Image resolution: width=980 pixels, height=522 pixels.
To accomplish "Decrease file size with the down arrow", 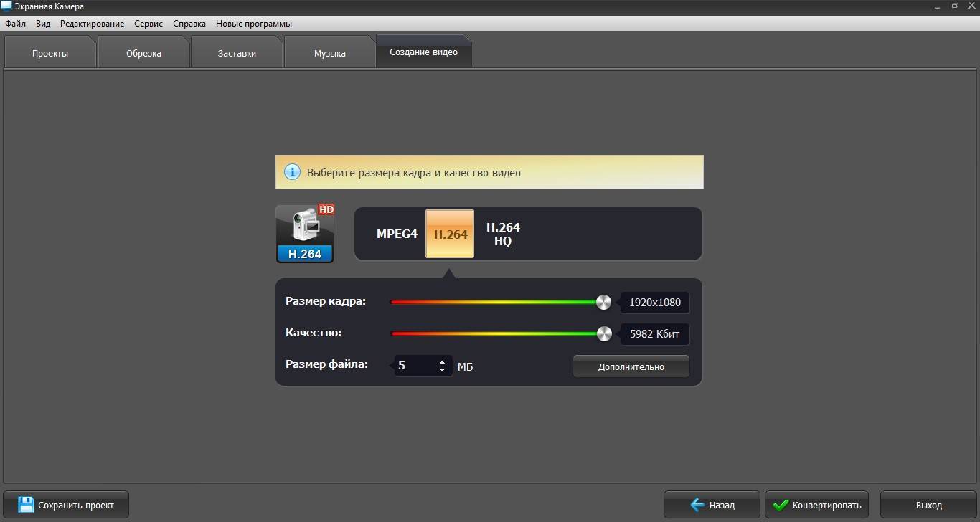I will click(443, 370).
